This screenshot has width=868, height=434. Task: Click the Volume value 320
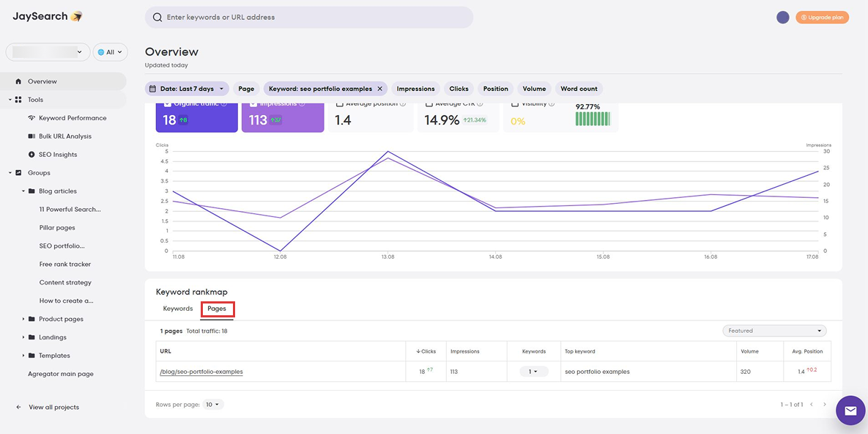tap(745, 372)
